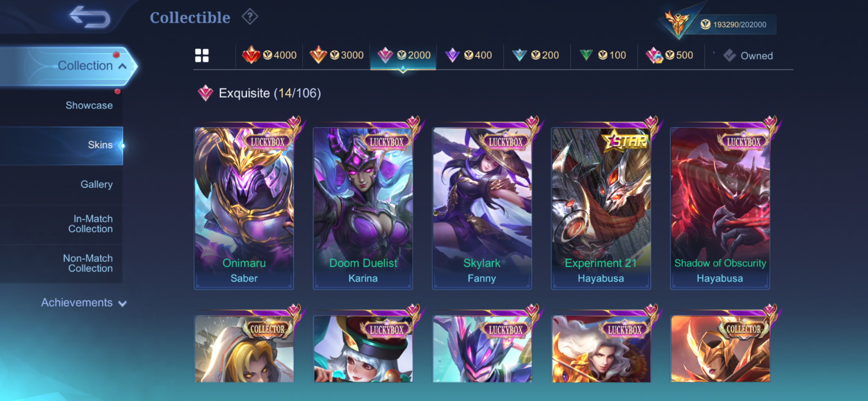
Task: Filter by the 4000 point red gem tier
Action: [269, 55]
